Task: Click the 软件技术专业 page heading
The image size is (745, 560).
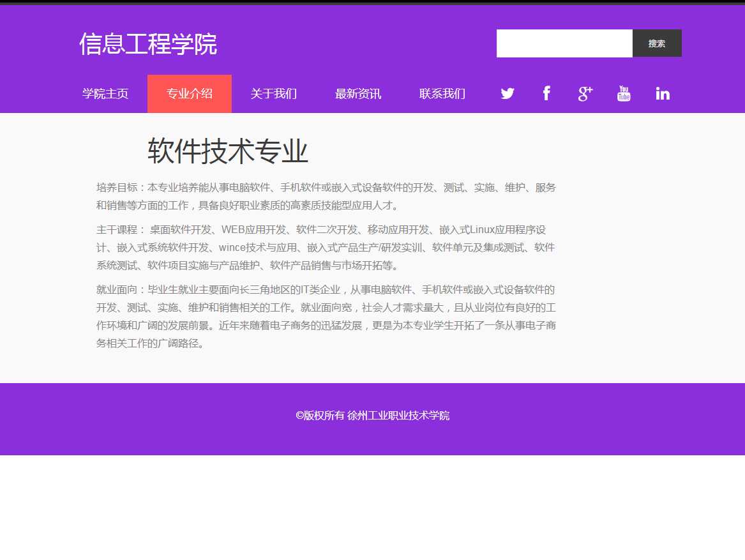Action: (x=228, y=152)
